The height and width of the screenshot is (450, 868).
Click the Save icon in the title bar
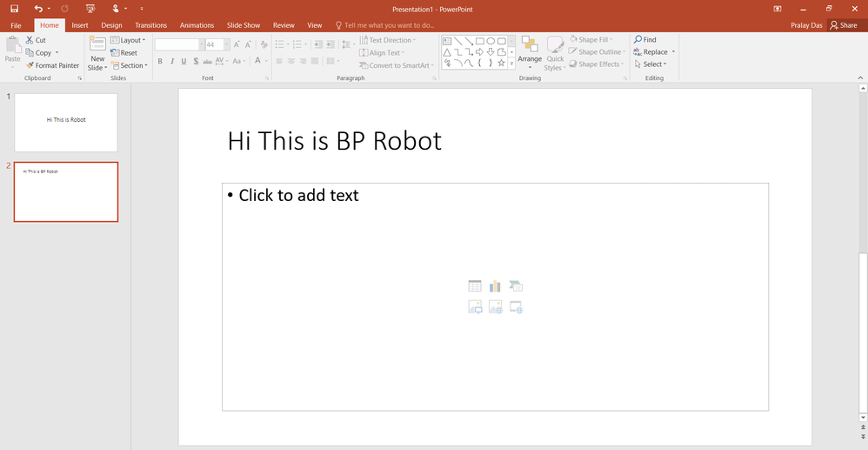(14, 8)
